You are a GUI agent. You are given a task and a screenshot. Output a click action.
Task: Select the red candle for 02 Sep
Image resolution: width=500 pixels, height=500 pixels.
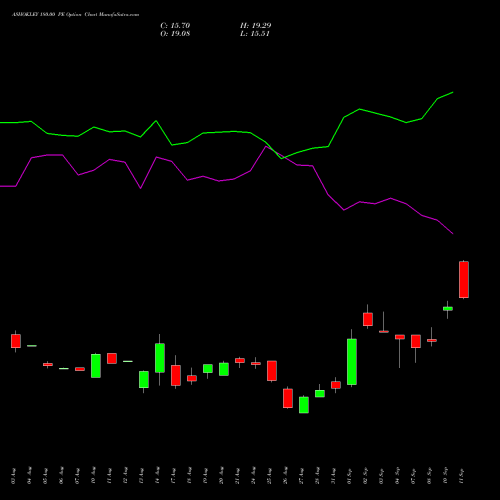(x=368, y=319)
